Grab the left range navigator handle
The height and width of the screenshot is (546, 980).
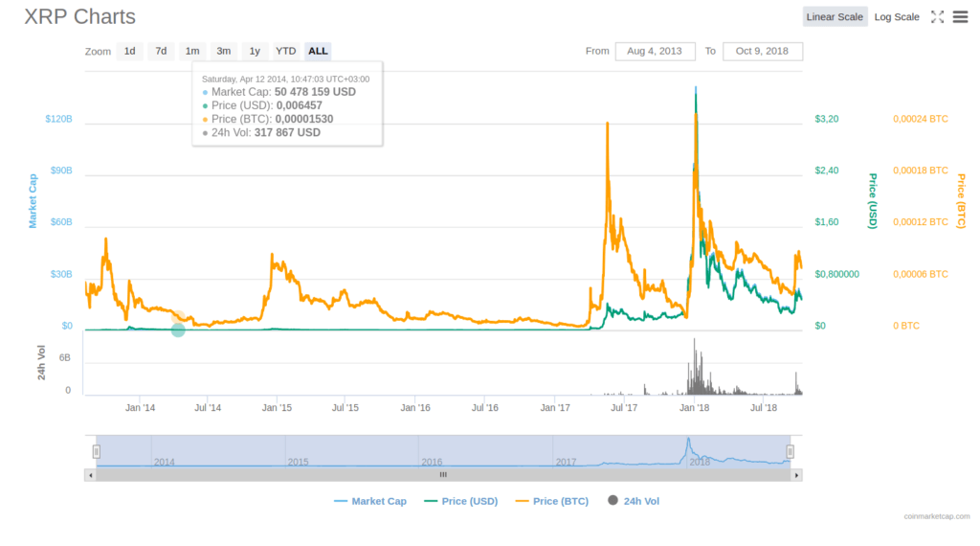point(97,451)
